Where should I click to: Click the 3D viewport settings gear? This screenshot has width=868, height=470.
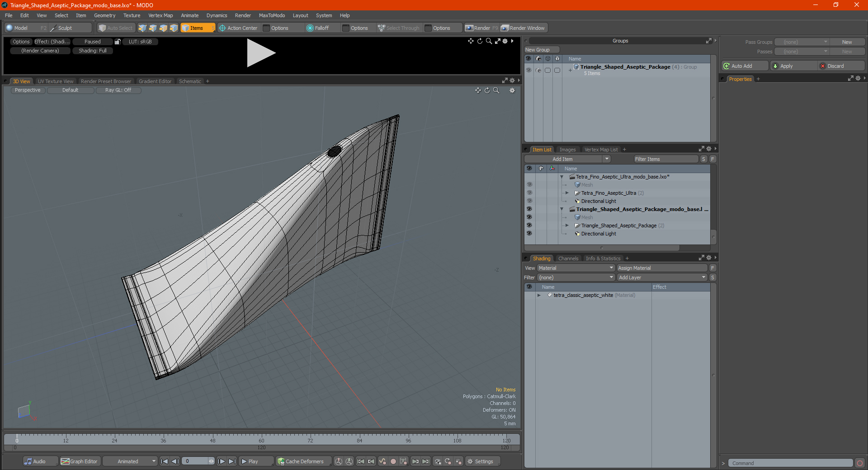point(512,90)
